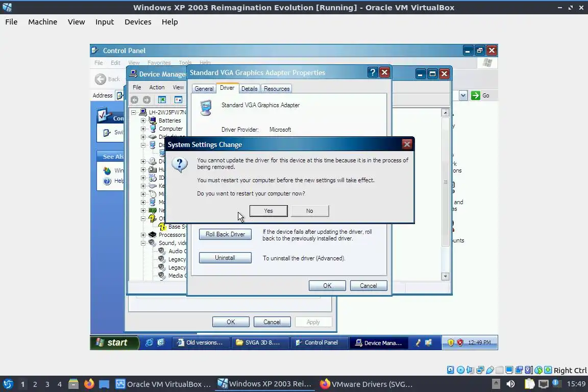
Task: Click the host clipboard tray icon
Action: (x=529, y=384)
